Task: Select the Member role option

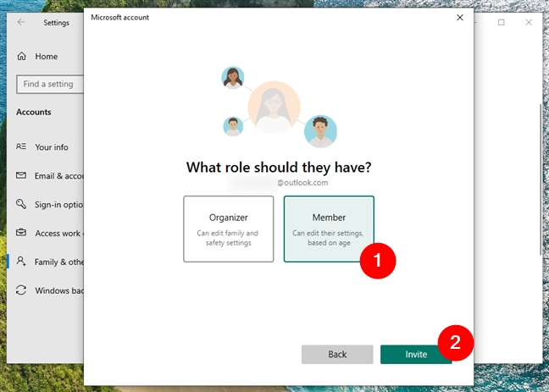Action: click(x=329, y=229)
